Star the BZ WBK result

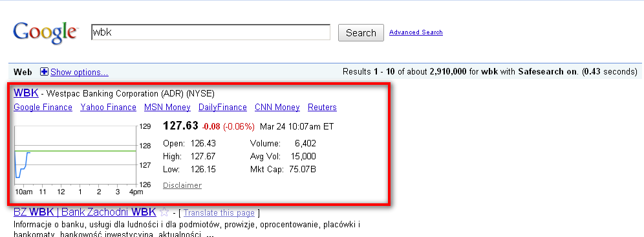164,212
